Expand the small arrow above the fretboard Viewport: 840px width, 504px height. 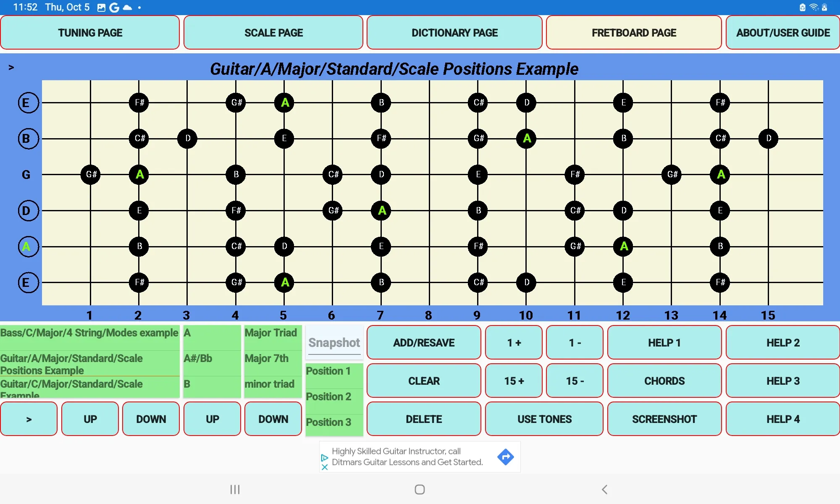[x=11, y=67]
